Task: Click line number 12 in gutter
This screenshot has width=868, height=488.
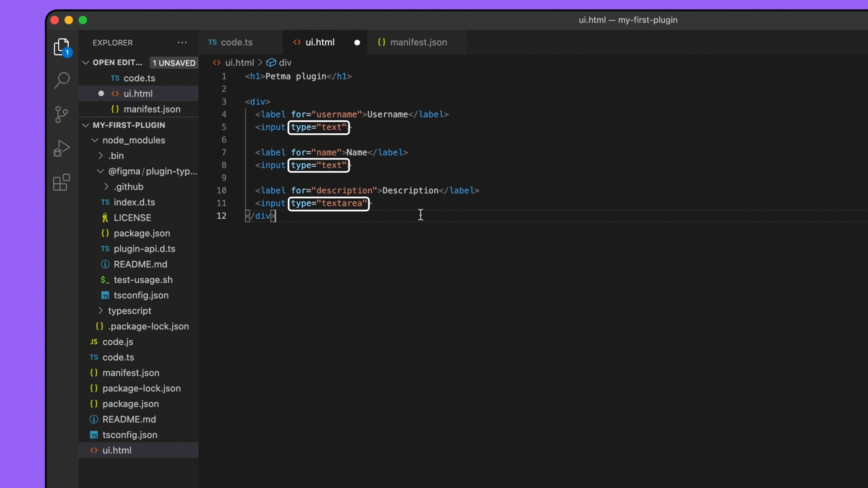Action: 222,216
